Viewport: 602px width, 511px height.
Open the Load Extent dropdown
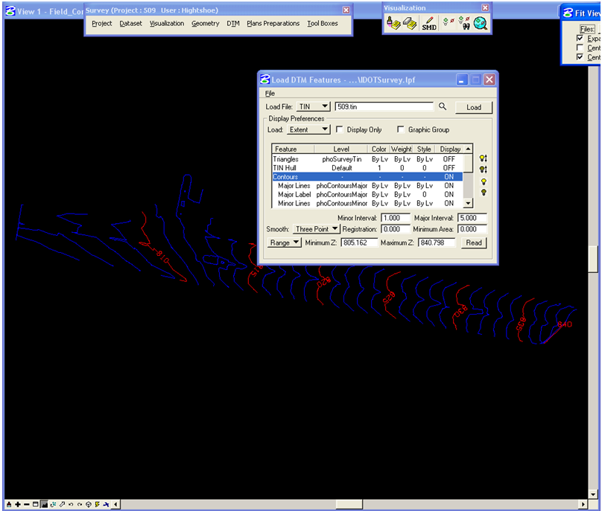click(309, 129)
